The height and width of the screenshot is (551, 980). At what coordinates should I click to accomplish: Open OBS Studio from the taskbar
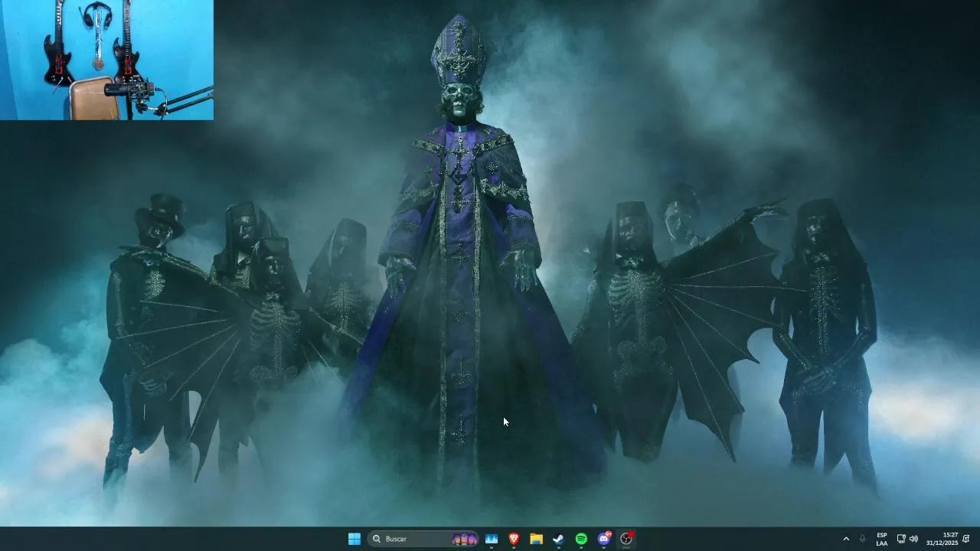tap(626, 539)
